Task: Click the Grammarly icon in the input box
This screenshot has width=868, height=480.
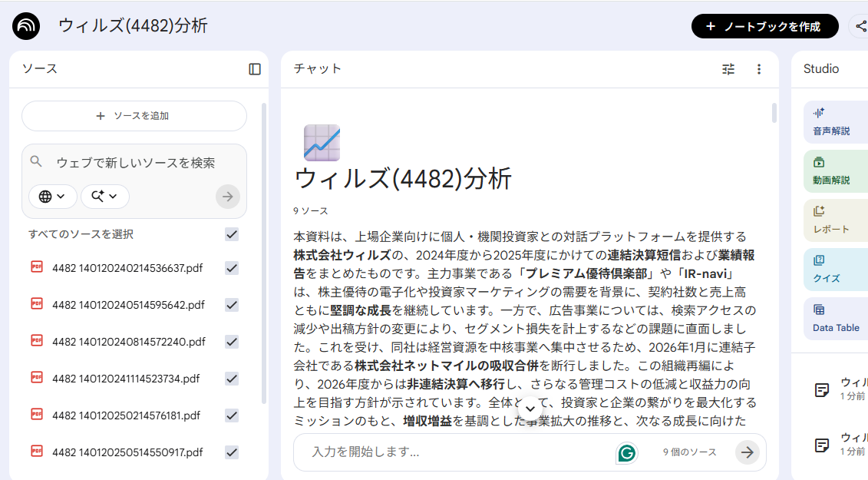Action: (x=627, y=453)
